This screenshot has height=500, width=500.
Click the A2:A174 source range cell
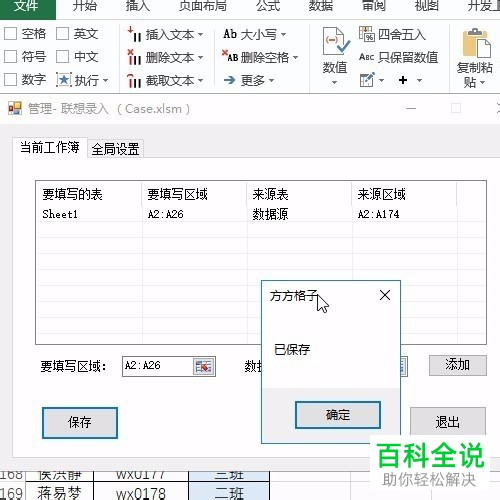pyautogui.click(x=378, y=214)
